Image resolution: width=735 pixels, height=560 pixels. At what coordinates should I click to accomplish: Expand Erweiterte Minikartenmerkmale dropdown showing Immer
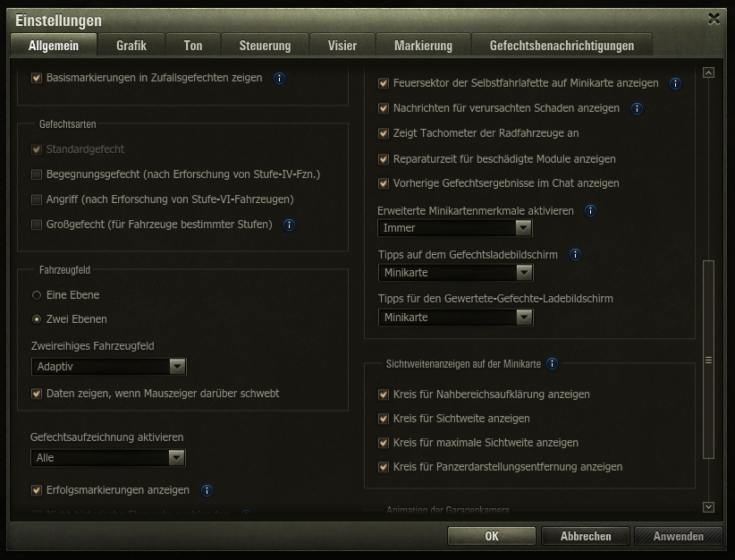[455, 228]
